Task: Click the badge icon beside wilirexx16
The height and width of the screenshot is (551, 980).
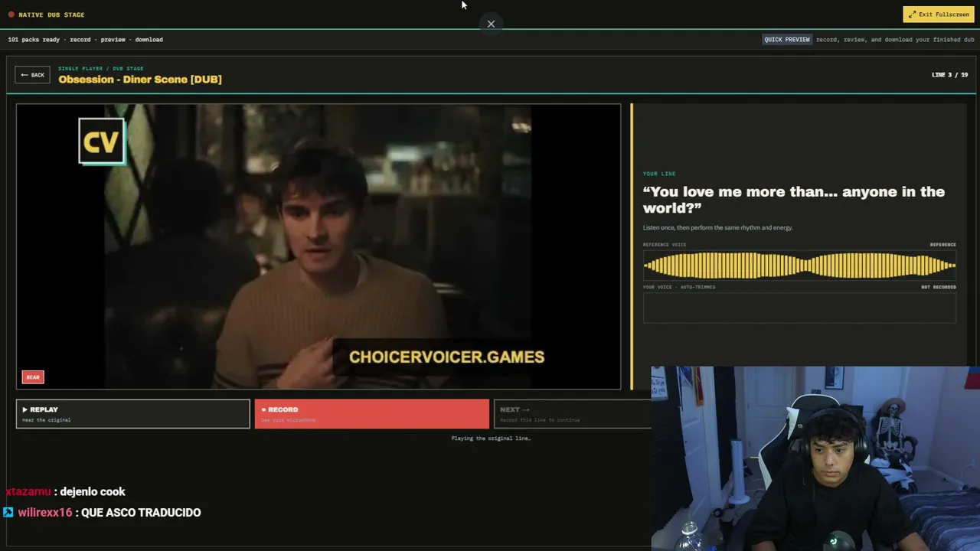Action: pos(8,513)
